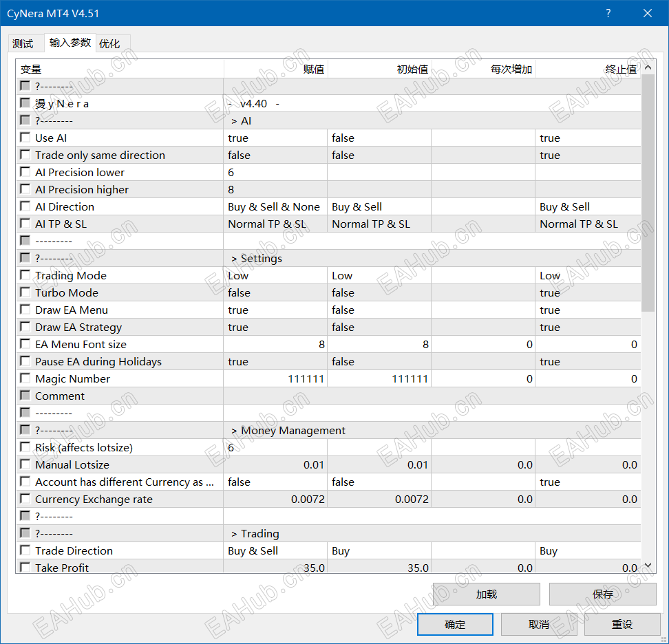The image size is (669, 644).
Task: Select the '> Money Management' section row
Action: click(x=328, y=430)
